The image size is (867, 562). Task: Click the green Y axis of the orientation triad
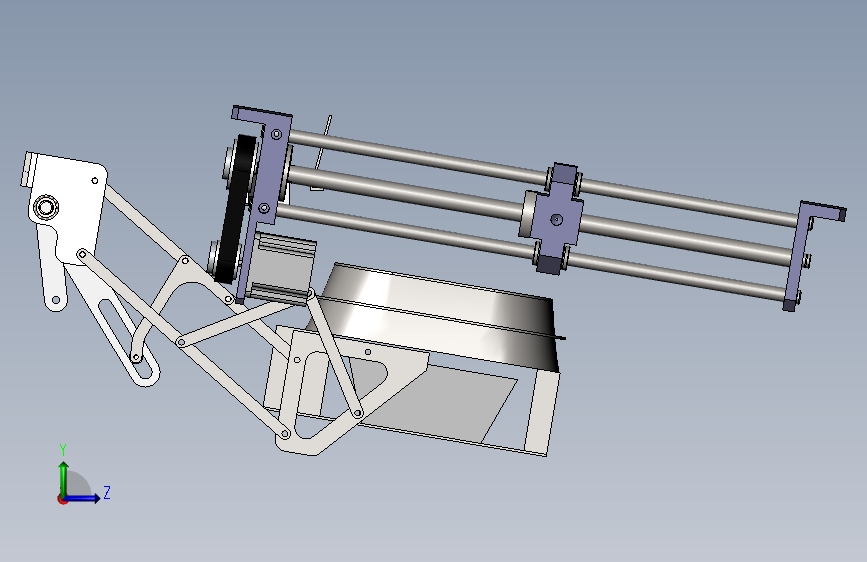pos(64,478)
